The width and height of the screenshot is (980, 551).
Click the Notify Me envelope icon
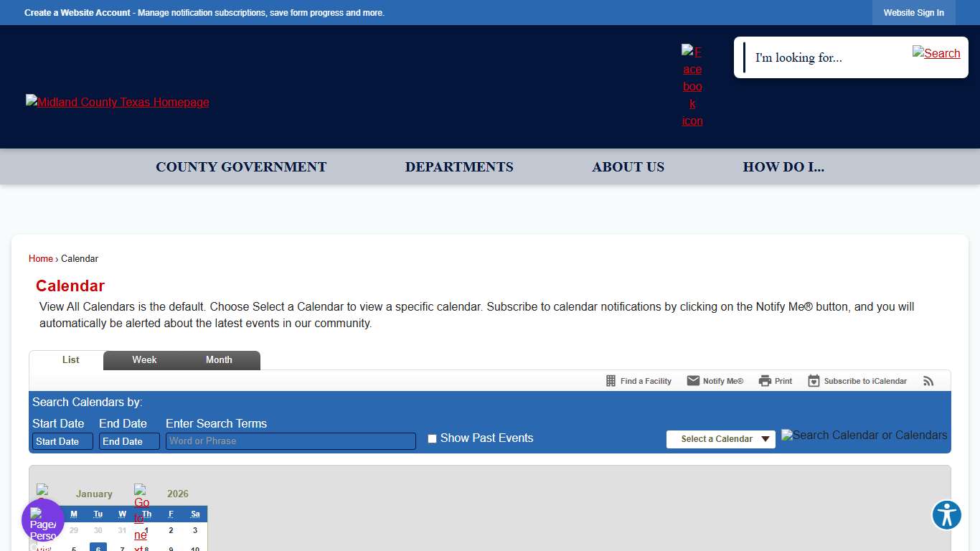tap(693, 381)
